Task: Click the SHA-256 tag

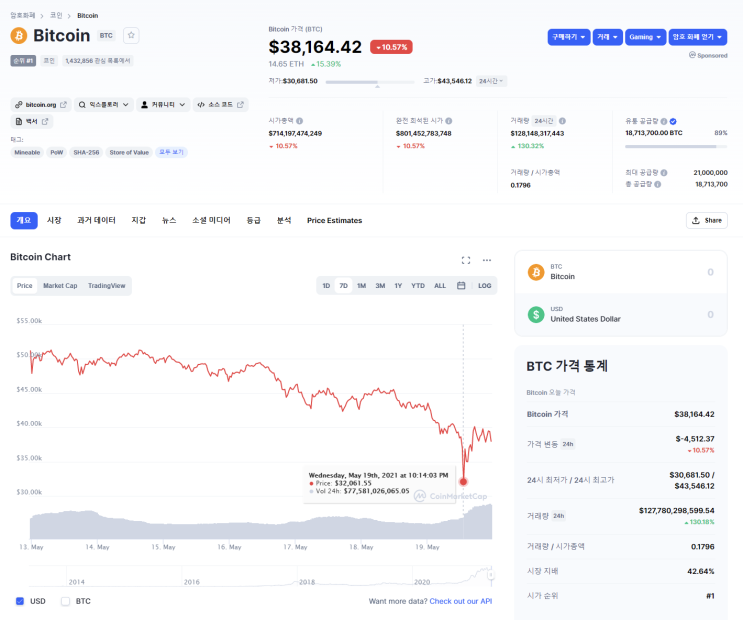Action: point(86,152)
